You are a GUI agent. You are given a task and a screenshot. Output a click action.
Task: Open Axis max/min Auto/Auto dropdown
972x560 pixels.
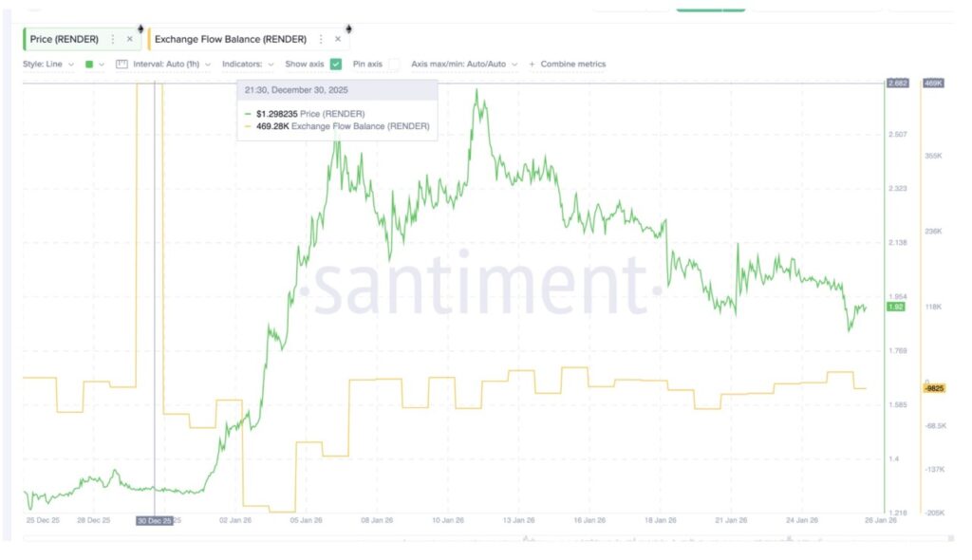(465, 65)
